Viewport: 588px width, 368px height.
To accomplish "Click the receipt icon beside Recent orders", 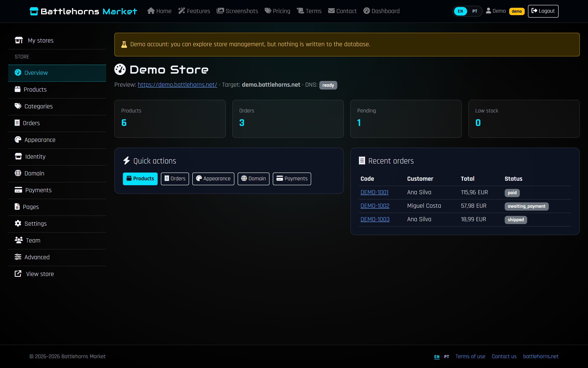I will 362,161.
